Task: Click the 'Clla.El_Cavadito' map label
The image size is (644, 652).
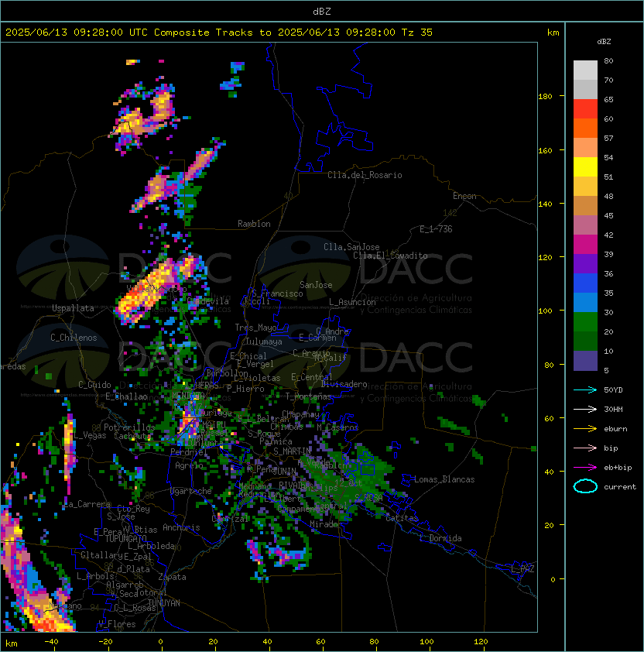Action: click(390, 256)
